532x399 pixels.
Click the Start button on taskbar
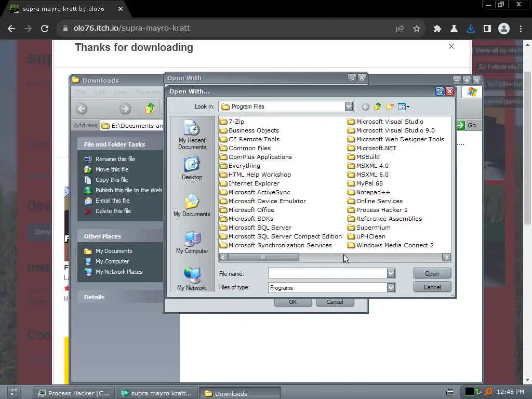14,393
